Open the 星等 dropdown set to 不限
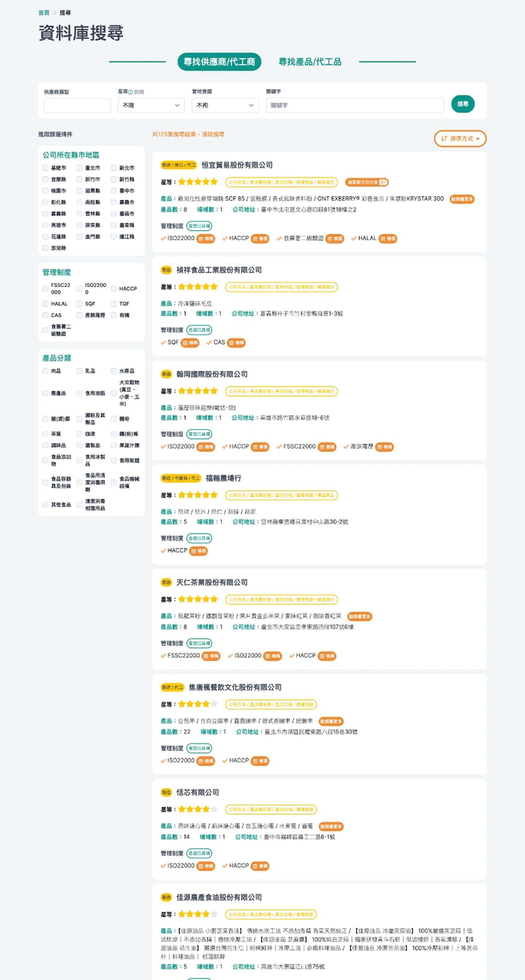The width and height of the screenshot is (525, 980). click(151, 105)
